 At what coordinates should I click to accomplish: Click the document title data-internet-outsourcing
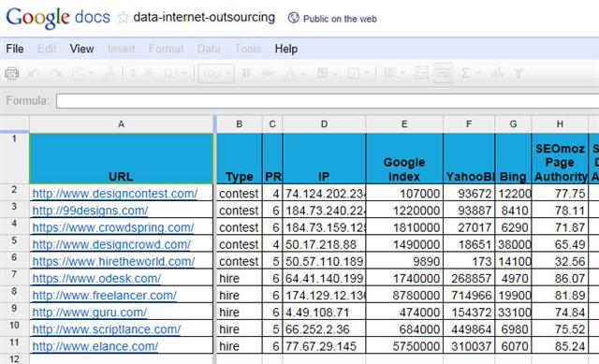click(x=204, y=17)
